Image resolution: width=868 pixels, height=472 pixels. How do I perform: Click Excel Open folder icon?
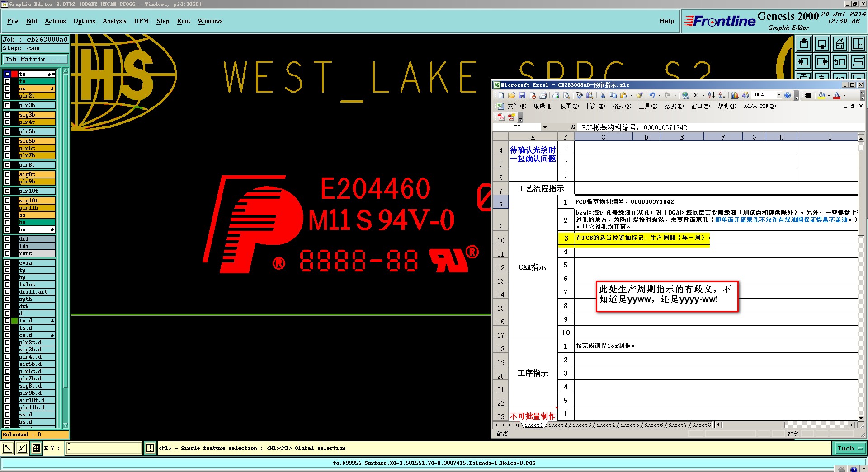click(x=511, y=95)
